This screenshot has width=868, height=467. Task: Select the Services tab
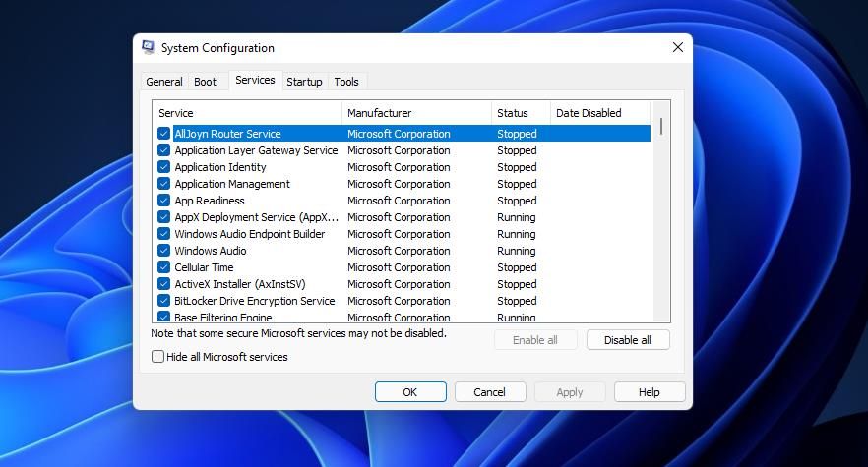point(255,80)
